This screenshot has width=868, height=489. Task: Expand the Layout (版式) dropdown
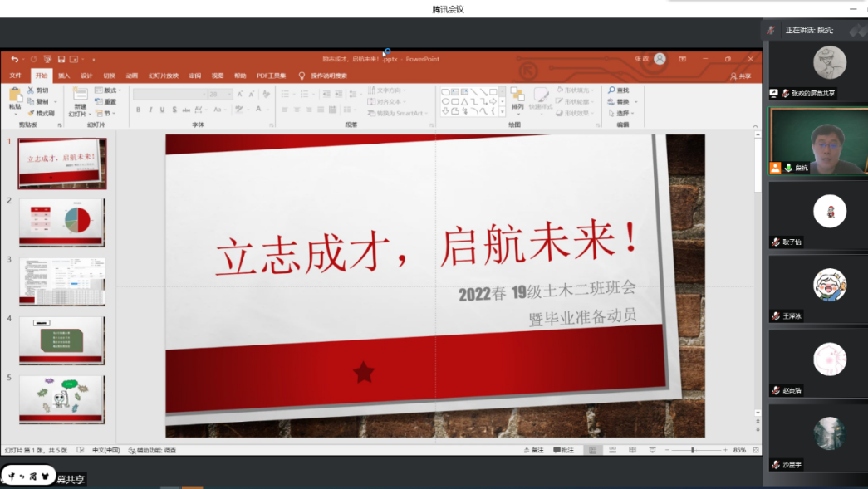(x=108, y=90)
